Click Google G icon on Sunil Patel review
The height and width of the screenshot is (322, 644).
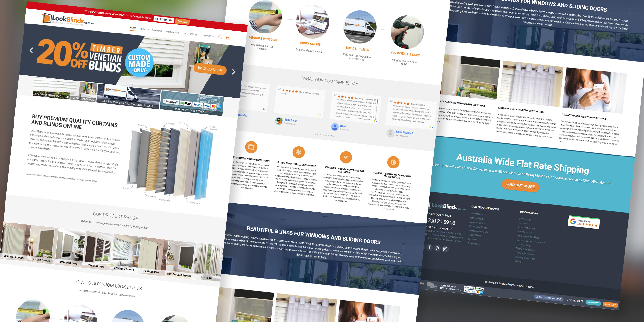320,115
